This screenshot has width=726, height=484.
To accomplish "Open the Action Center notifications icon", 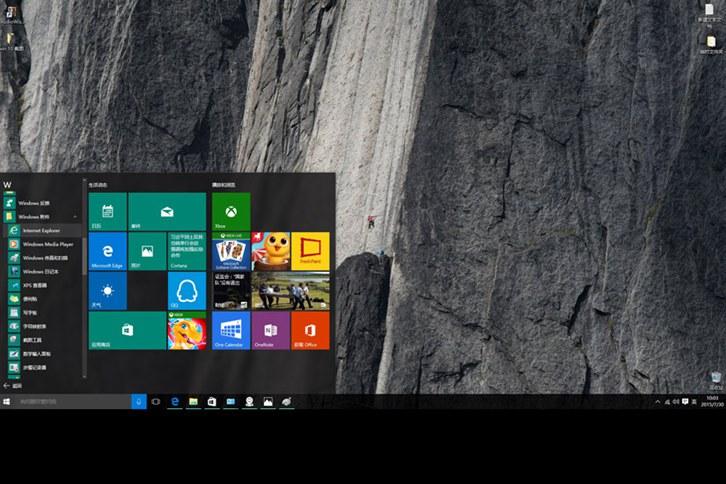I will 685,402.
